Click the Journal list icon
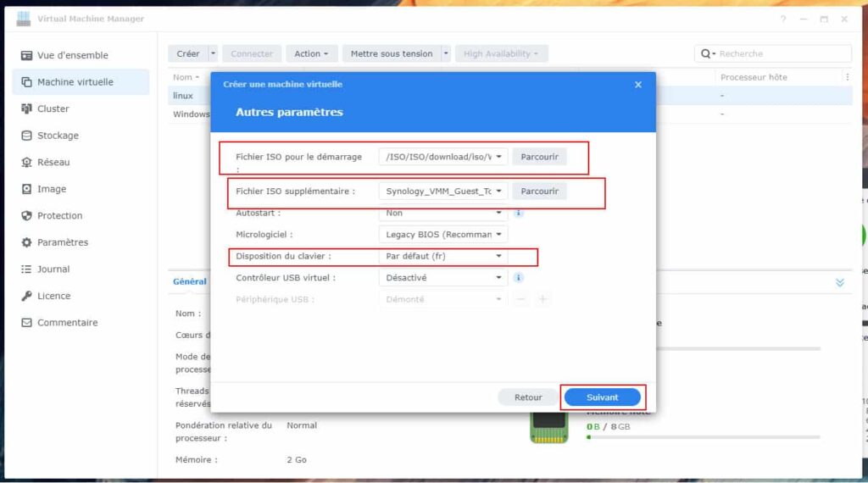 26,269
